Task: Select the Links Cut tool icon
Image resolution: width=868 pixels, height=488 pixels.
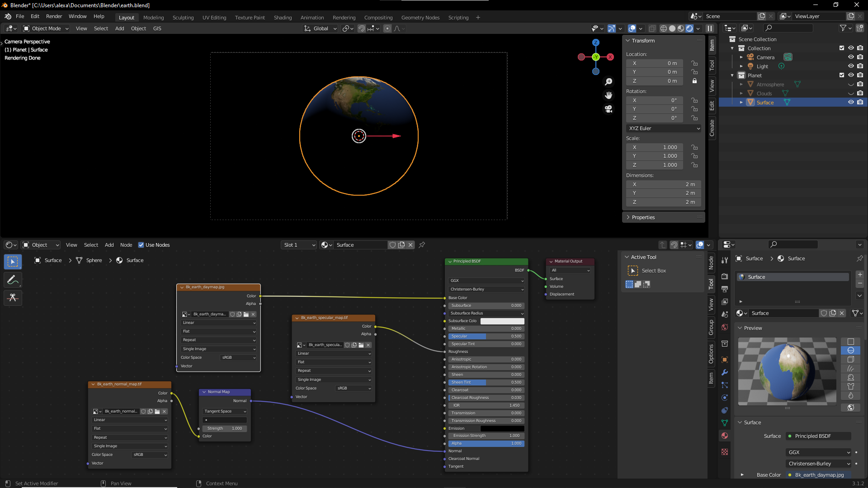Action: pos(13,298)
